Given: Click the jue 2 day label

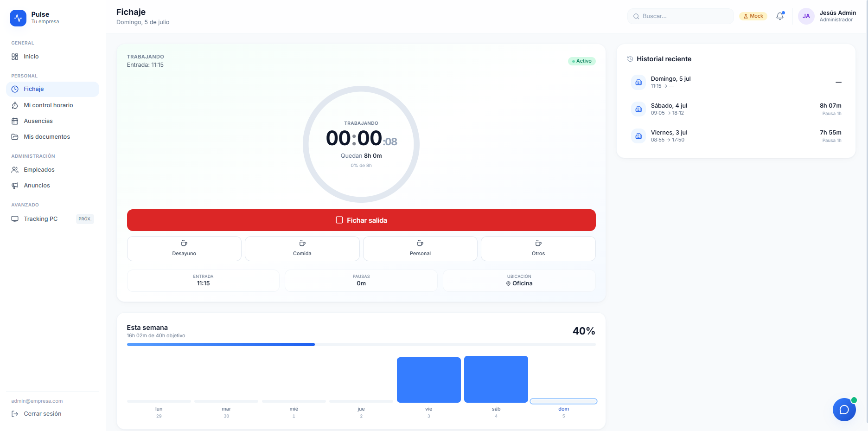Looking at the screenshot, I should [361, 412].
